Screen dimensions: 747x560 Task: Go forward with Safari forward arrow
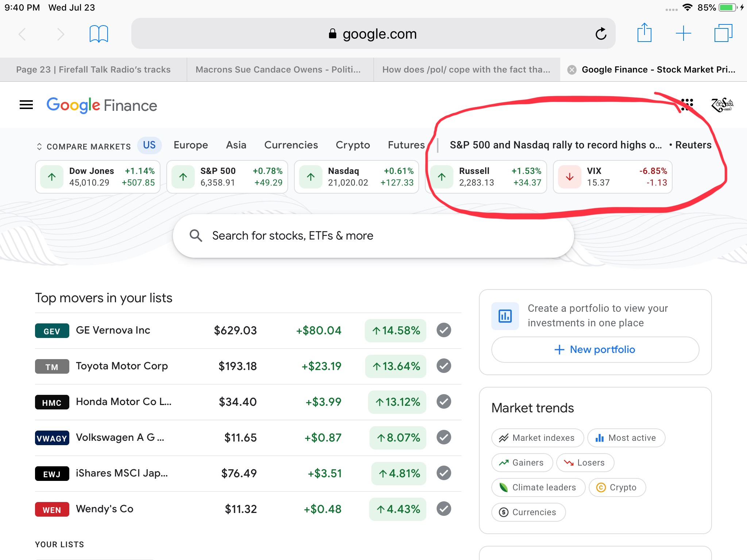tap(61, 34)
